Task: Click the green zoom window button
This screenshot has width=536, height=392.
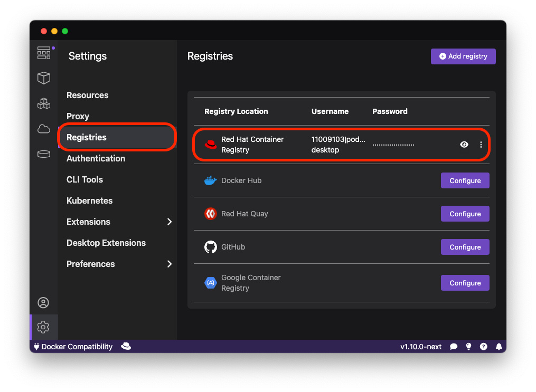Action: point(65,31)
